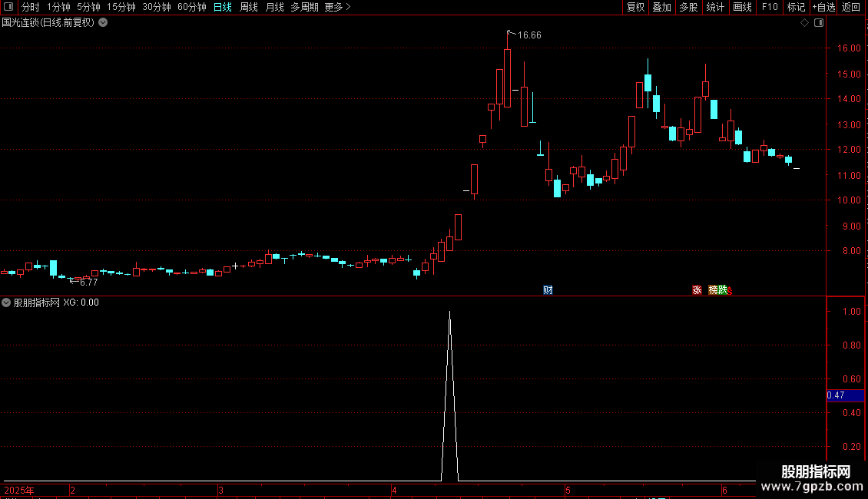This screenshot has width=868, height=499.
Task: Switch to 周线 weekly chart
Action: 249,7
